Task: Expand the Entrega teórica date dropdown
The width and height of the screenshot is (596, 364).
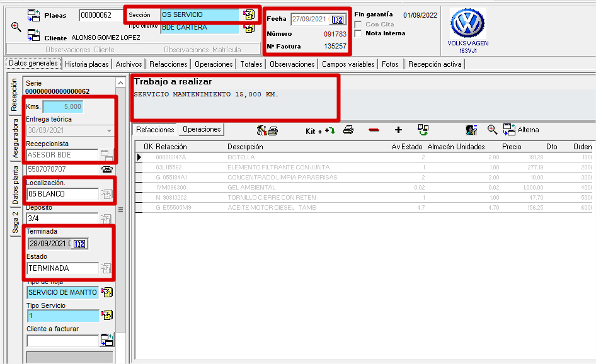Action: click(109, 130)
